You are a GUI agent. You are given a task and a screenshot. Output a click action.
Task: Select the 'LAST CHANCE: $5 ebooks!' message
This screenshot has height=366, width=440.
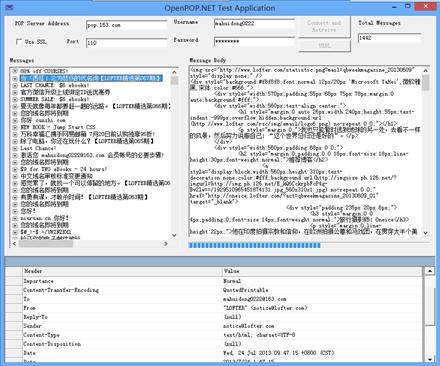point(54,85)
